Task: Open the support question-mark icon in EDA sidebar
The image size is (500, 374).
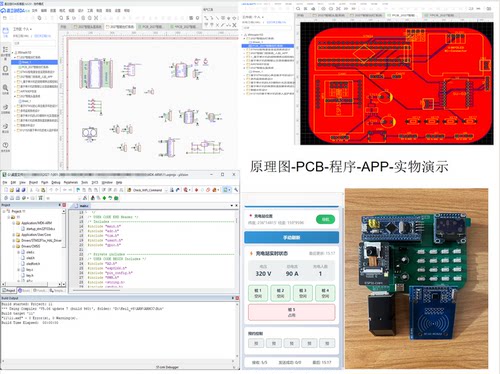Action: click(x=5, y=147)
